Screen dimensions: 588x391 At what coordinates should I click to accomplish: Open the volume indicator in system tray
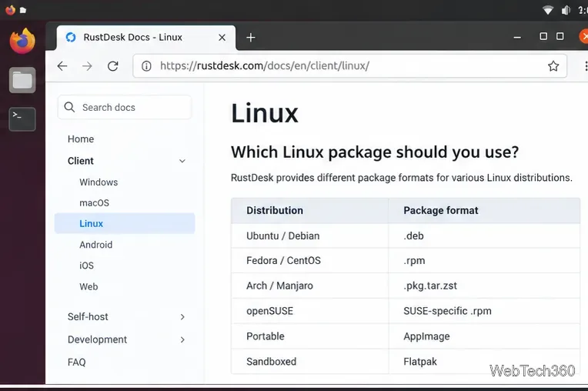[566, 10]
